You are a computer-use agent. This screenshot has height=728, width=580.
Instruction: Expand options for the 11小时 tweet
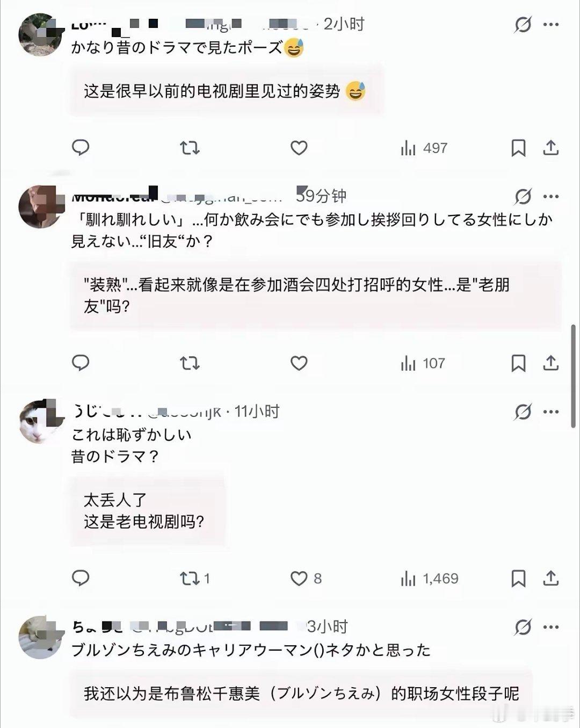pyautogui.click(x=552, y=412)
